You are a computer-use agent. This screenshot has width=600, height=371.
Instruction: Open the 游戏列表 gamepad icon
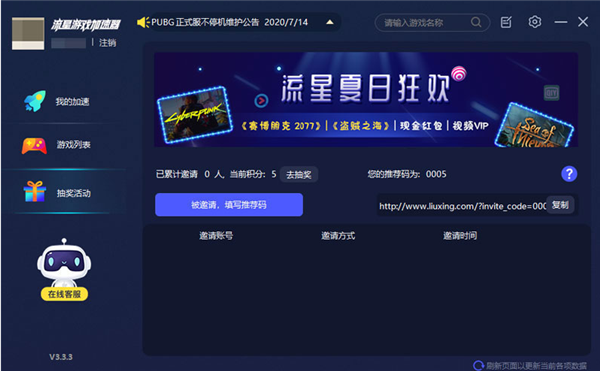pos(34,146)
